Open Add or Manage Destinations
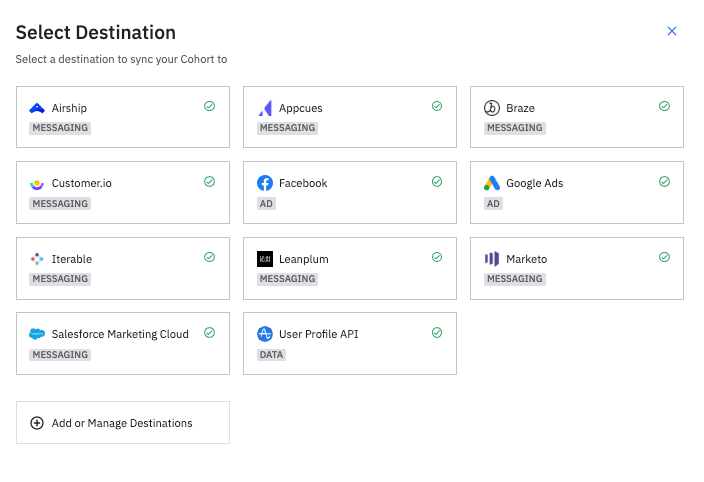 coord(122,423)
